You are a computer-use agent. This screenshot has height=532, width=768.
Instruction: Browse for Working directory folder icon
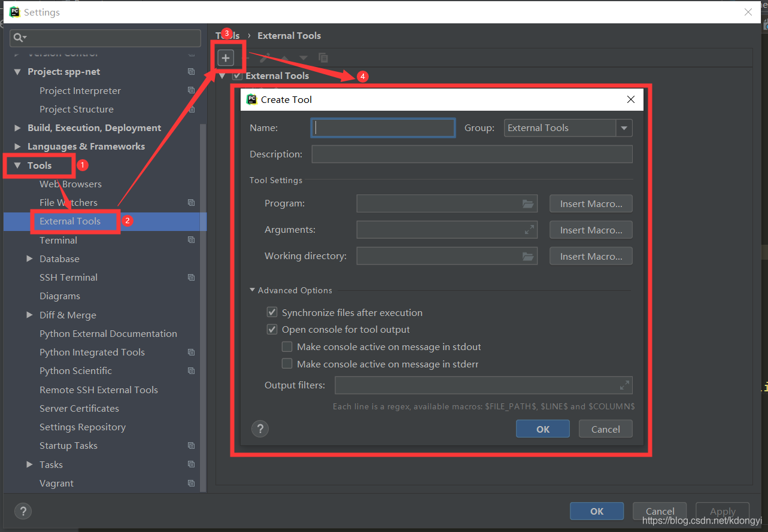point(527,257)
